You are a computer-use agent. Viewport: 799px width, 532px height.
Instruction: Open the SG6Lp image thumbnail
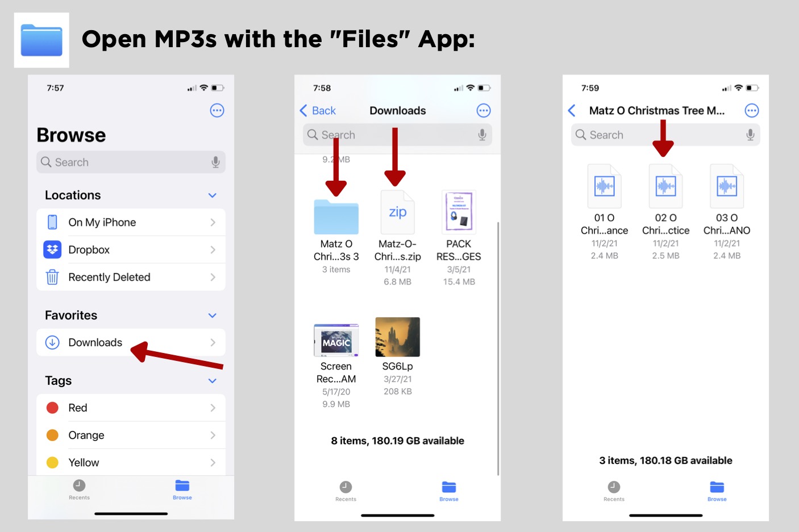(x=397, y=337)
